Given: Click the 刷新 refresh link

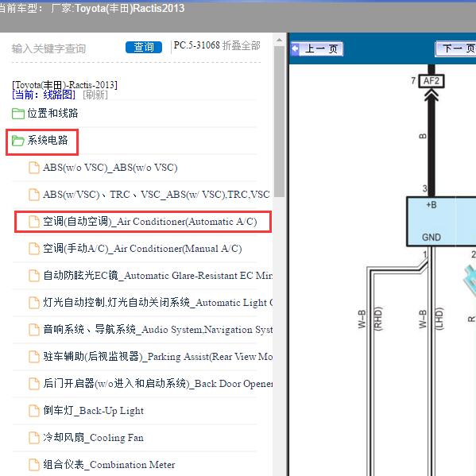Looking at the screenshot, I should coord(95,95).
